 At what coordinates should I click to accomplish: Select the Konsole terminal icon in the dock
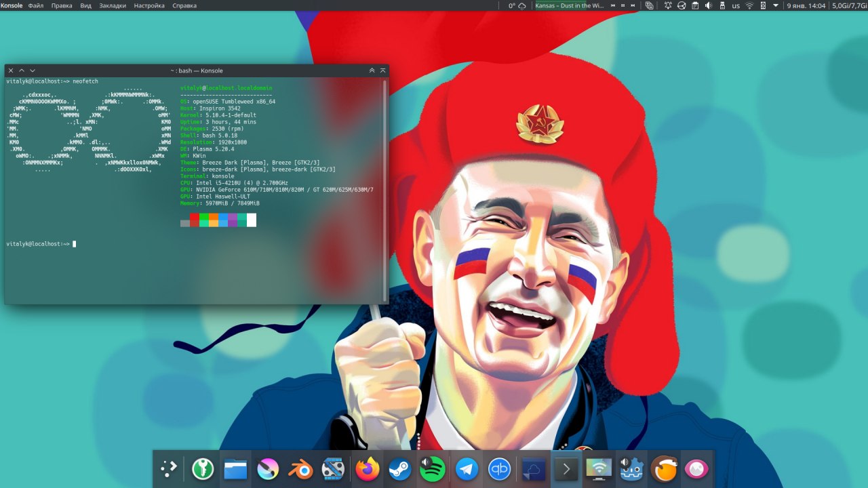pyautogui.click(x=567, y=469)
